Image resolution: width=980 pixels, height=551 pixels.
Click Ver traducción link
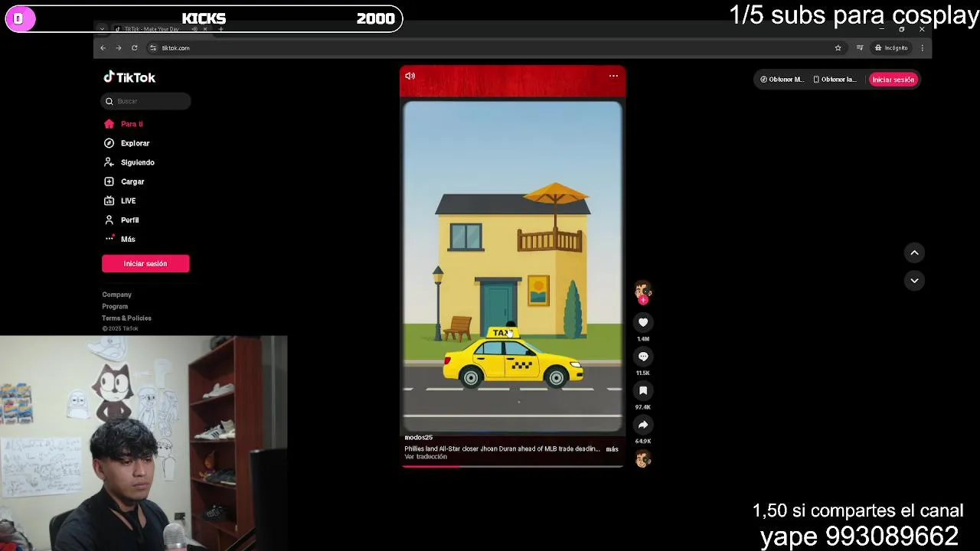coord(426,457)
